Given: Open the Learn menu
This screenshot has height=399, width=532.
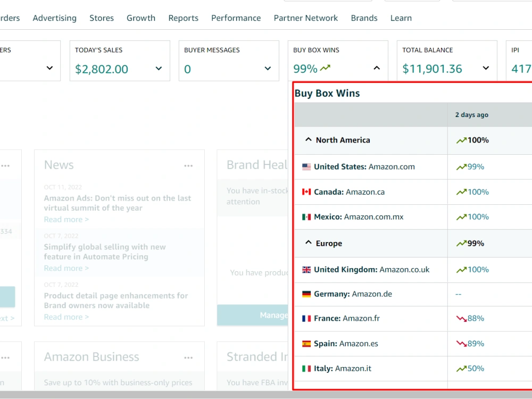Looking at the screenshot, I should pyautogui.click(x=401, y=18).
